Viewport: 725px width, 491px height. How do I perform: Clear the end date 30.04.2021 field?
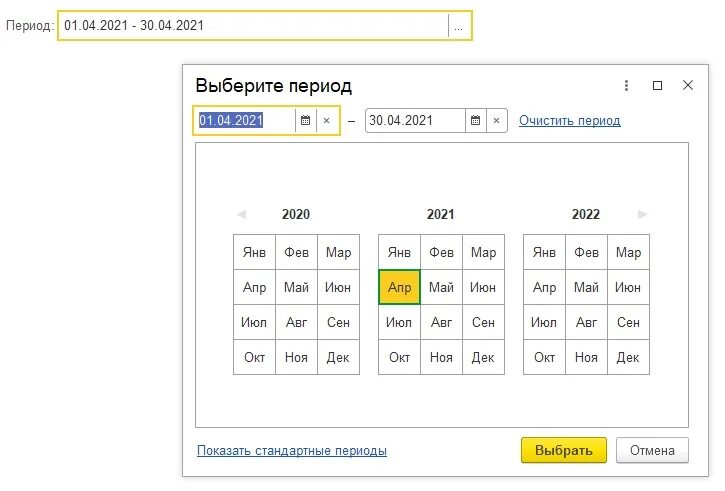pyautogui.click(x=497, y=121)
